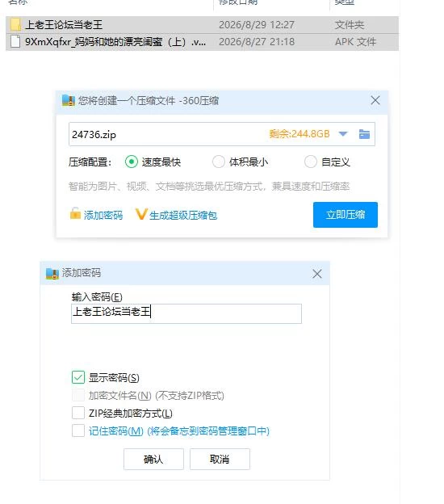The image size is (444, 504).
Task: Click the 添加密码 link
Action: (x=103, y=215)
